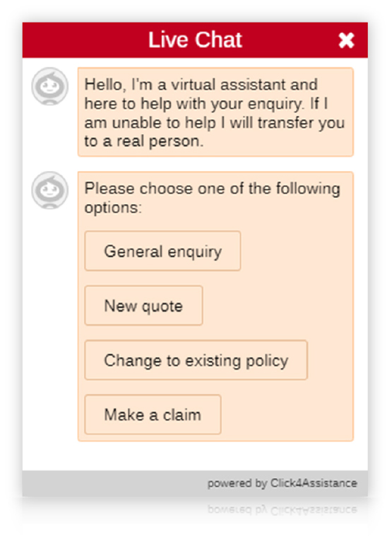Click the Please choose one of the following options text

point(213,198)
